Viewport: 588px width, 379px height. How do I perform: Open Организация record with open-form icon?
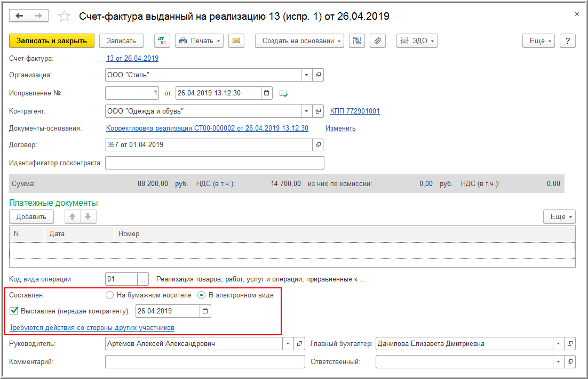[x=319, y=75]
